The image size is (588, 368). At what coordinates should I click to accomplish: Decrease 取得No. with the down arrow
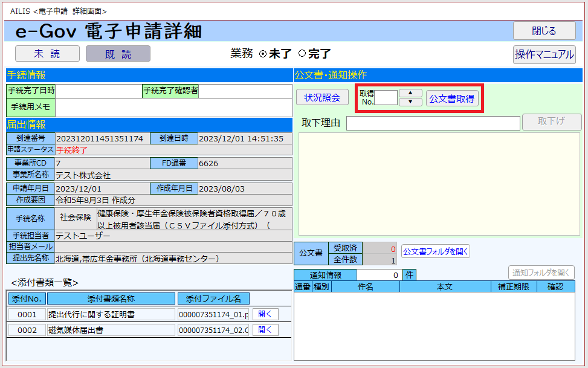(x=411, y=102)
